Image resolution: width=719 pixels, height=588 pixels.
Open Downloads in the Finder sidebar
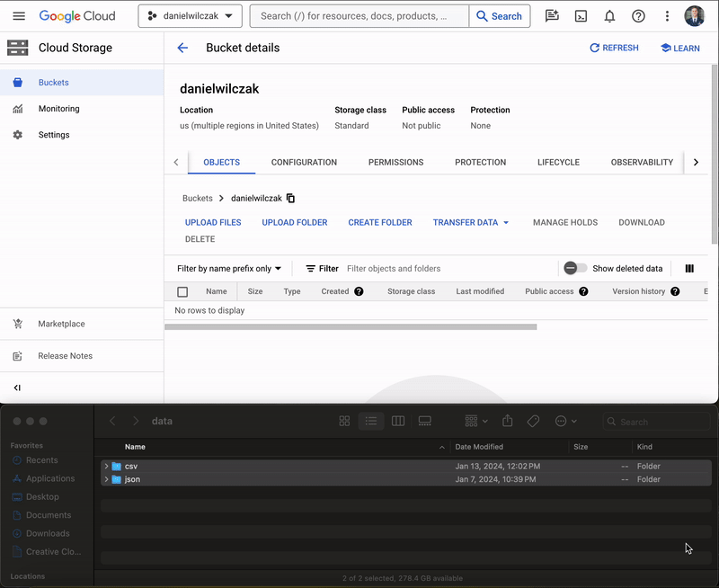coord(48,533)
